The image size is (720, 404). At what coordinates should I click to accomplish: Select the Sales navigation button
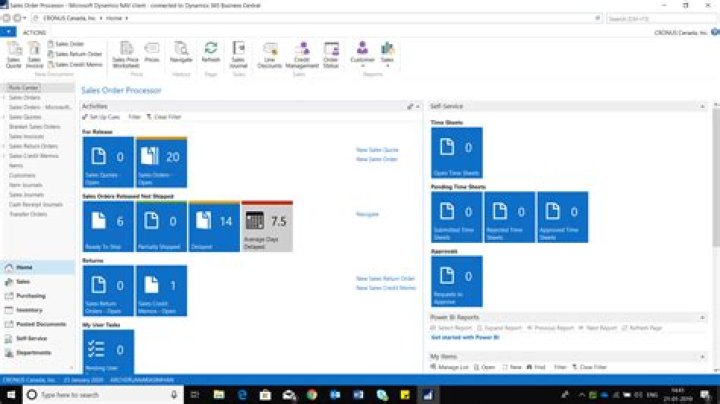(38, 281)
